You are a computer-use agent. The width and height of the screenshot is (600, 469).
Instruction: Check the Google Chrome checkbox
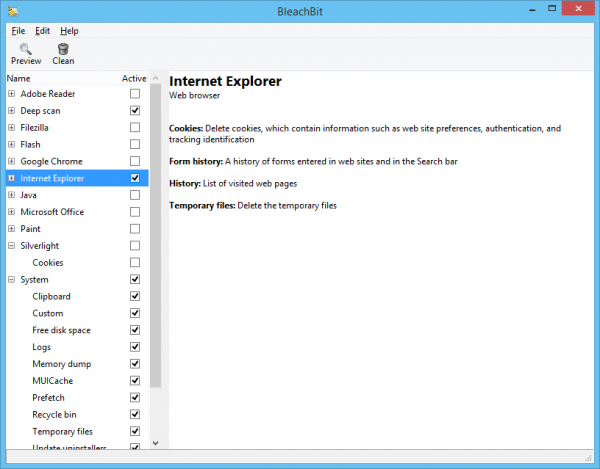click(x=135, y=161)
